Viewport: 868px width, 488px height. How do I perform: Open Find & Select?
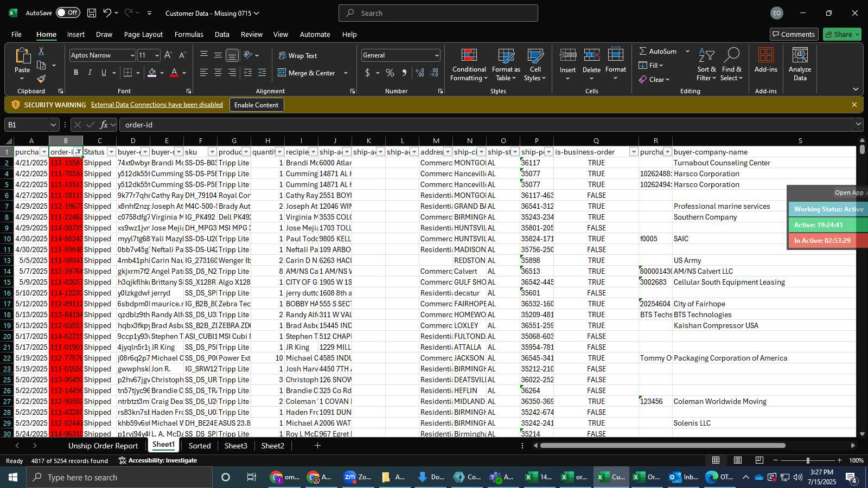(732, 65)
